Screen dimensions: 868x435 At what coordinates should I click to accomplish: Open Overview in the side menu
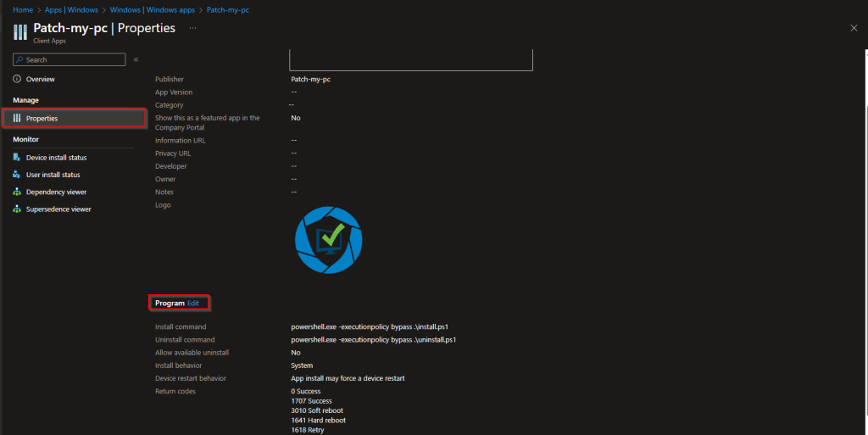(40, 79)
